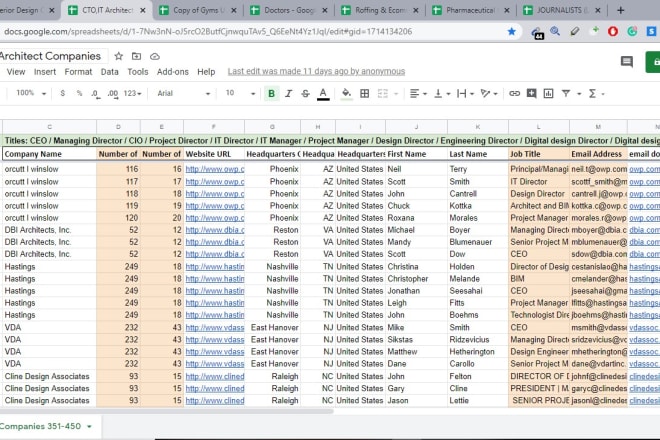Decrease decimal places icon
Image resolution: width=660 pixels, height=440 pixels.
click(96, 93)
